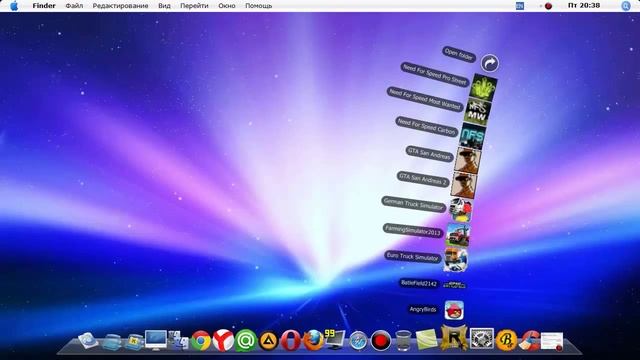Click the German Truck Simulator label
Image resolution: width=640 pixels, height=360 pixels.
point(413,204)
